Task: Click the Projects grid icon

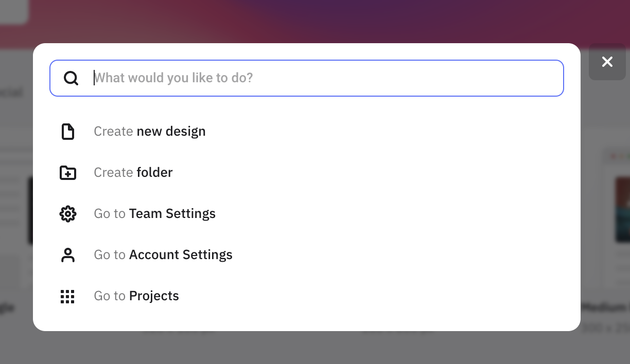Action: tap(67, 296)
